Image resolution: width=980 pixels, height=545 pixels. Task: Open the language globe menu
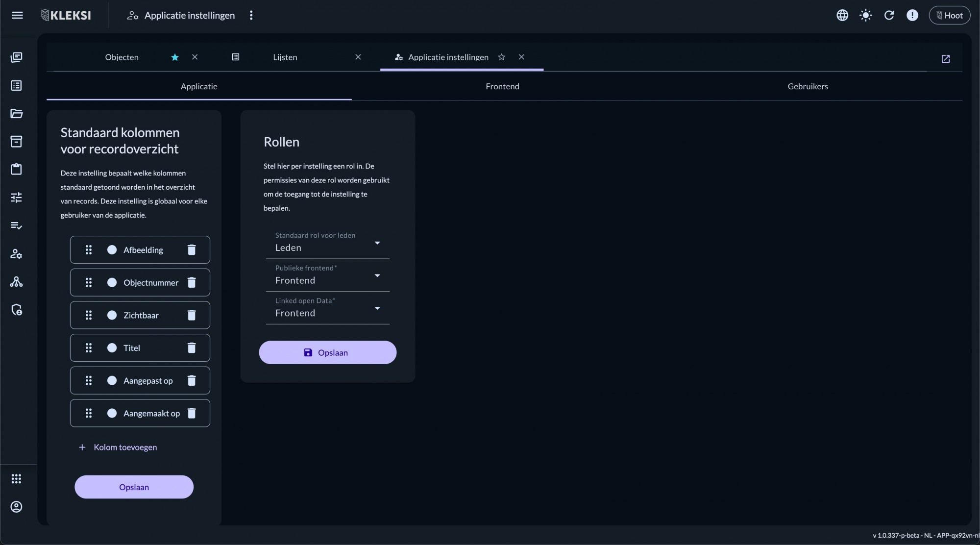(842, 15)
